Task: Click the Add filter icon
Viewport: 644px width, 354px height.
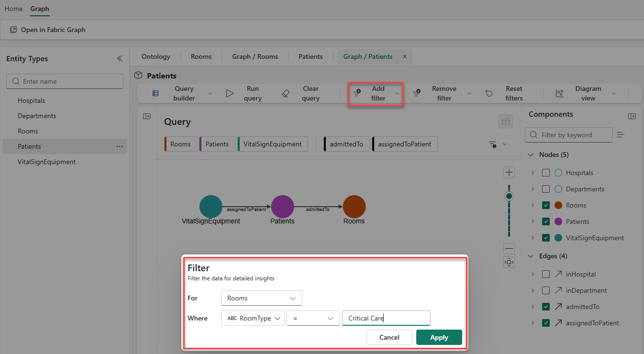Action: coord(357,93)
